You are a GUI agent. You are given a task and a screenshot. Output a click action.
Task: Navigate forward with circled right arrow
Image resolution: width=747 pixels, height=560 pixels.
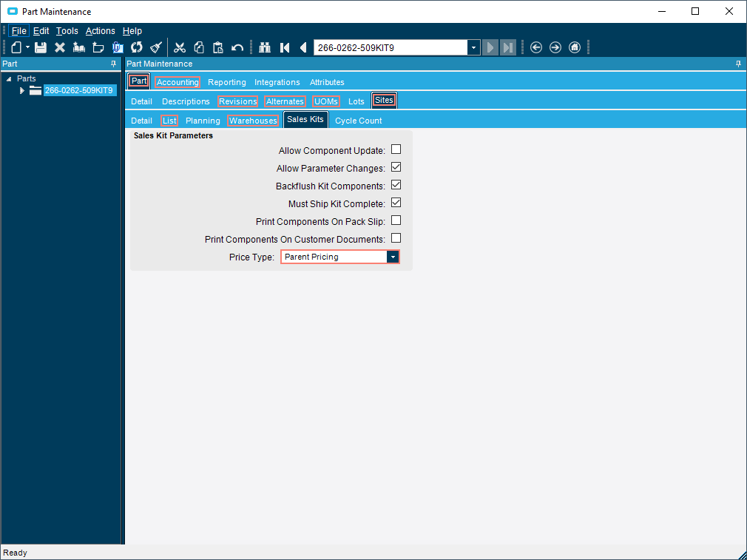[x=555, y=47]
